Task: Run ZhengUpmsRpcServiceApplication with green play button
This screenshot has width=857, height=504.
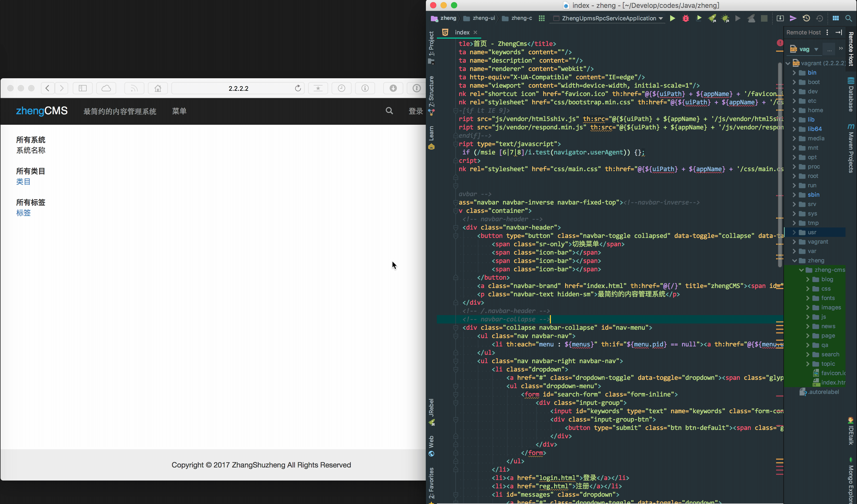Action: [x=672, y=18]
